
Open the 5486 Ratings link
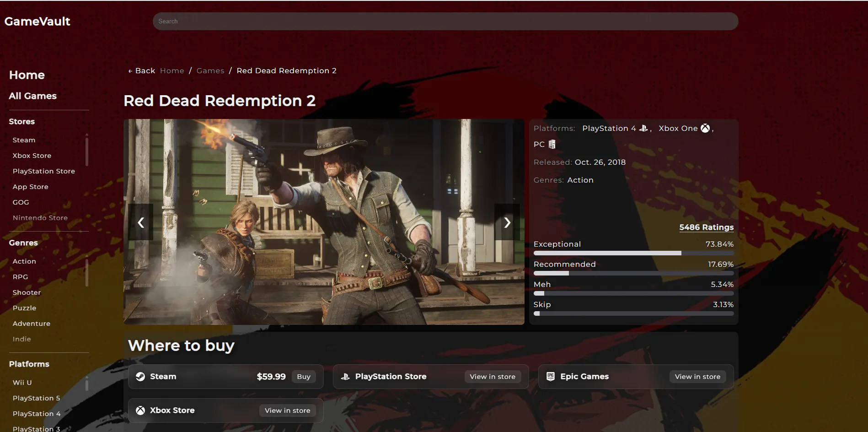coord(707,227)
